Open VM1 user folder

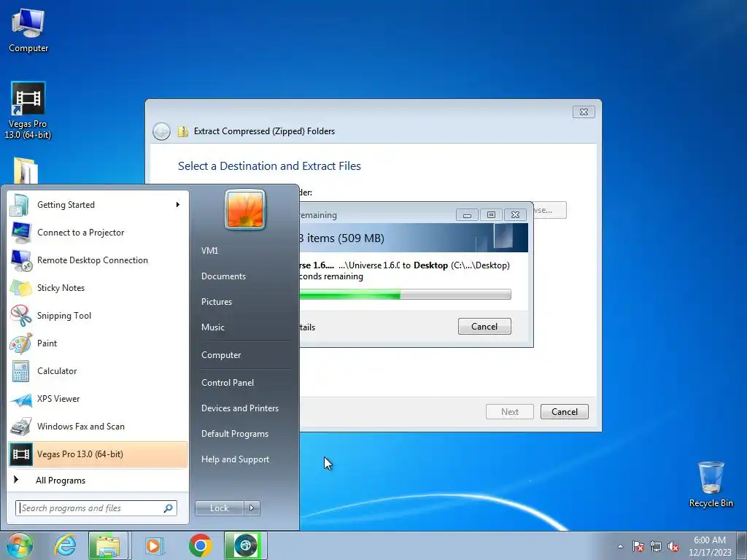(209, 251)
